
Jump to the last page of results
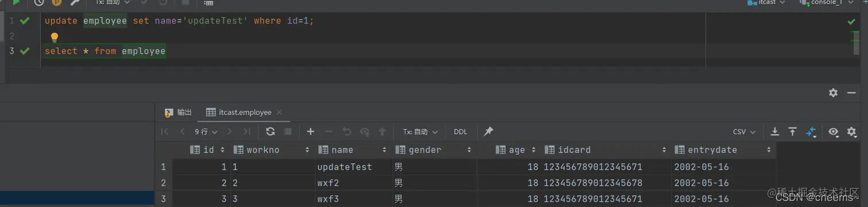click(246, 132)
